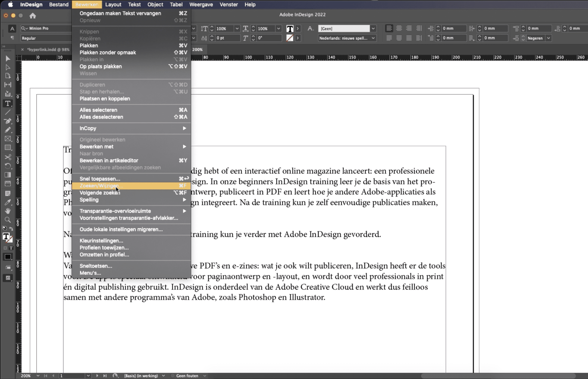588x379 pixels.
Task: Go to first page button
Action: coord(46,376)
